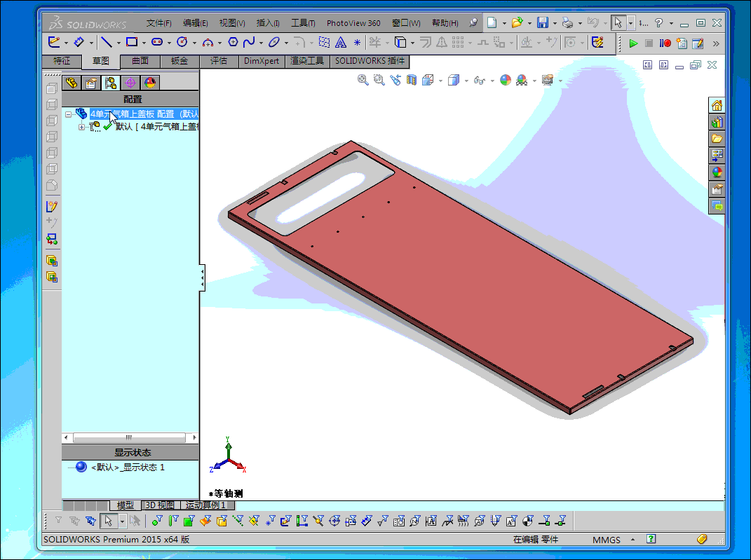
Task: Click the Smart Dimension icon
Action: tap(79, 43)
